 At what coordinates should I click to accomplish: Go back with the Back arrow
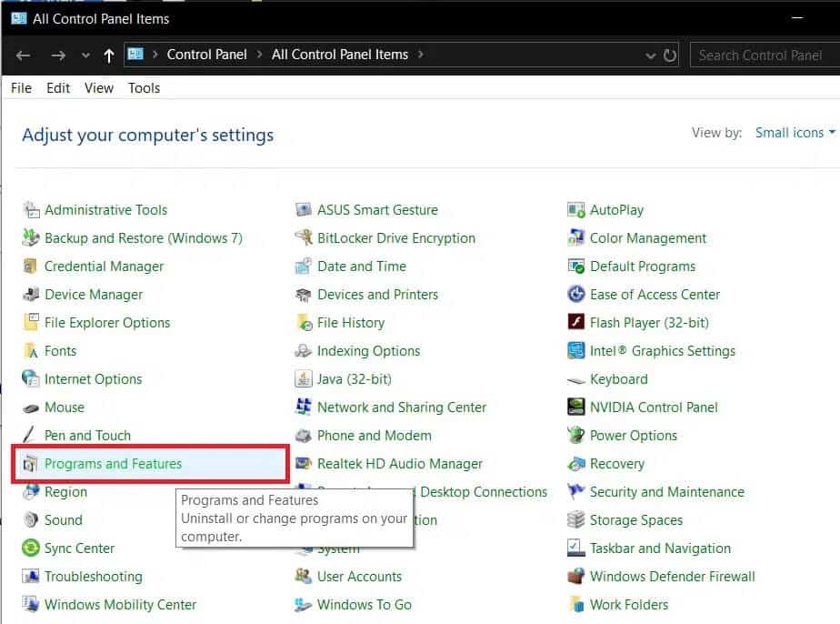[x=23, y=55]
